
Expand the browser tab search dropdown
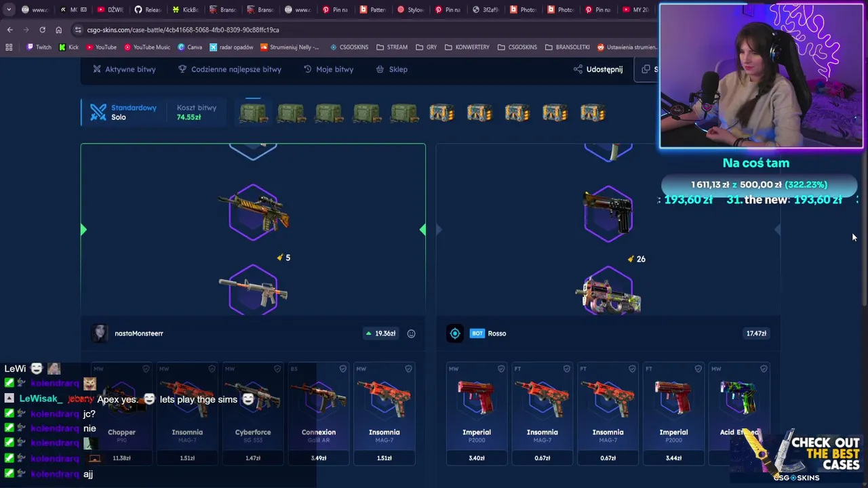pos(8,9)
